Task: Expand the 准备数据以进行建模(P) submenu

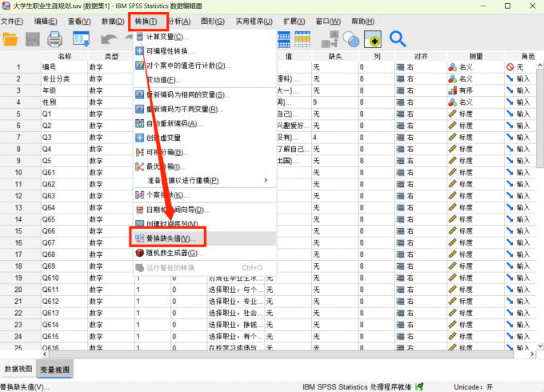Action: [205, 180]
